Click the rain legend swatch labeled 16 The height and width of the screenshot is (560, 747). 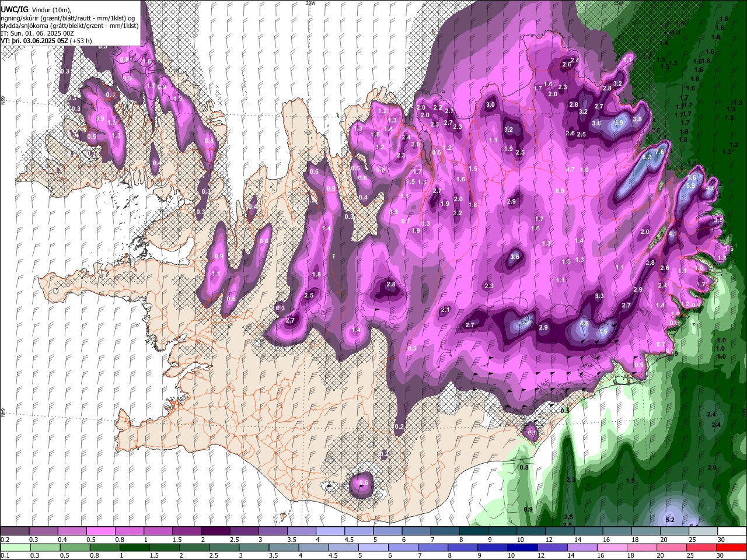tap(611, 547)
